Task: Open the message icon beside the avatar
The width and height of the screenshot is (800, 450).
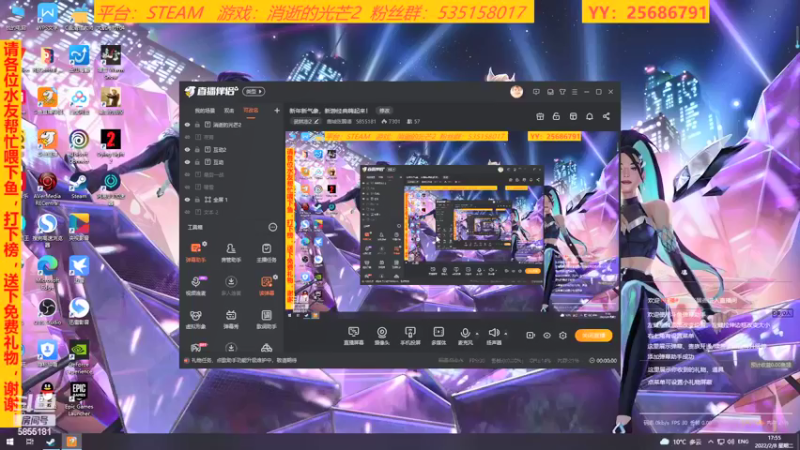Action: click(x=536, y=92)
